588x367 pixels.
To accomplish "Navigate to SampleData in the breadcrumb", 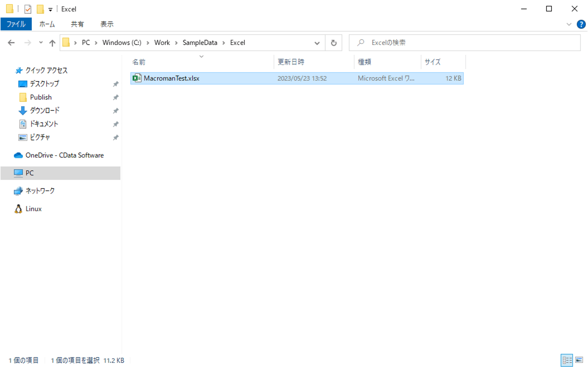I will tap(200, 43).
